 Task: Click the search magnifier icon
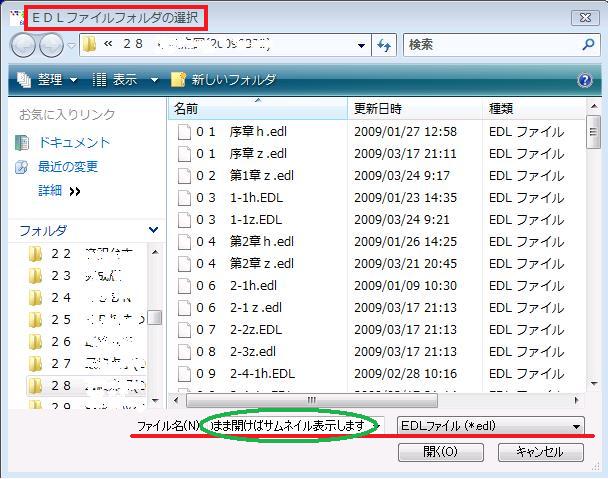point(588,45)
